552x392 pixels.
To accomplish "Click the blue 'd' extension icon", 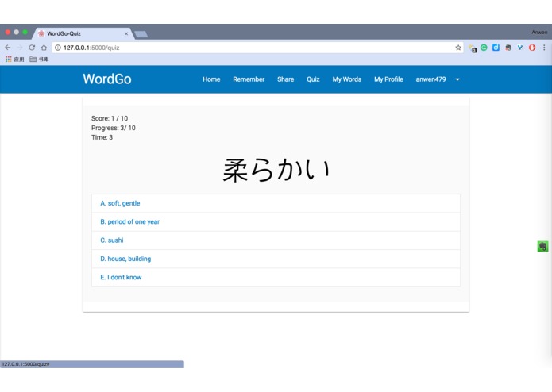I will (496, 48).
